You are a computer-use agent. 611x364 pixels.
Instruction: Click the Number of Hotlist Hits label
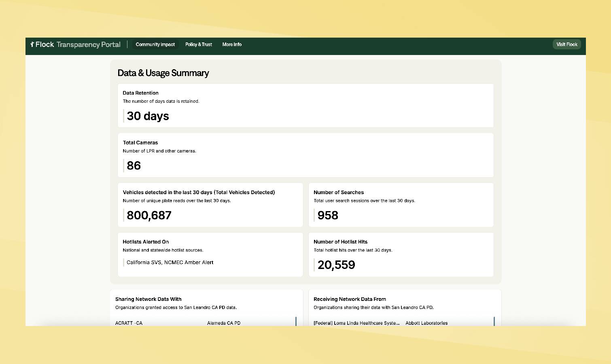[x=341, y=242]
